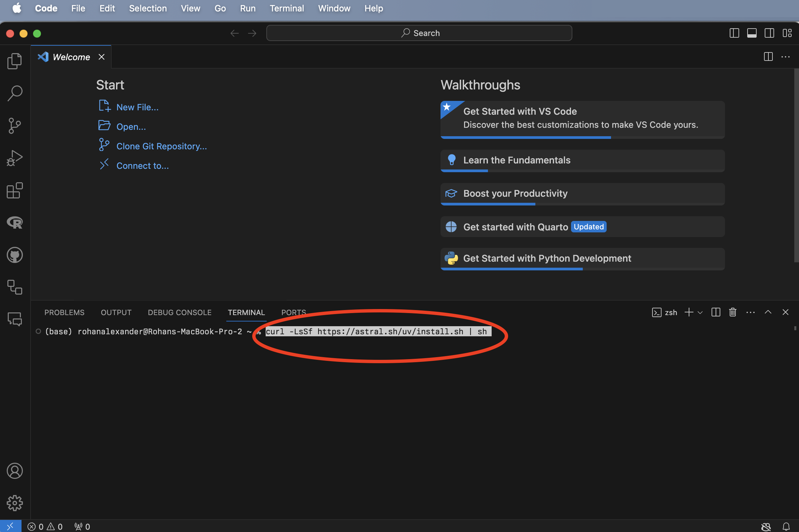Viewport: 799px width, 532px height.
Task: Maximize panel size with chevron up
Action: [768, 312]
